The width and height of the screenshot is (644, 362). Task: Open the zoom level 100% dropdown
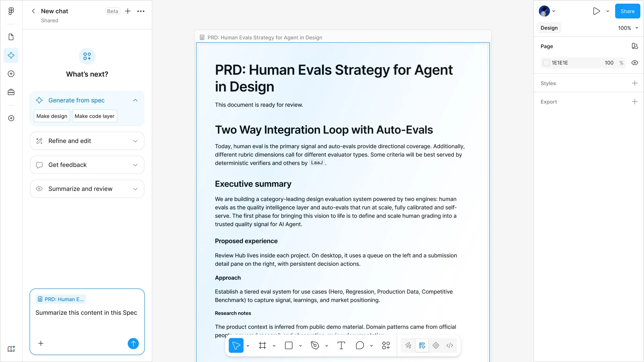[x=628, y=28]
